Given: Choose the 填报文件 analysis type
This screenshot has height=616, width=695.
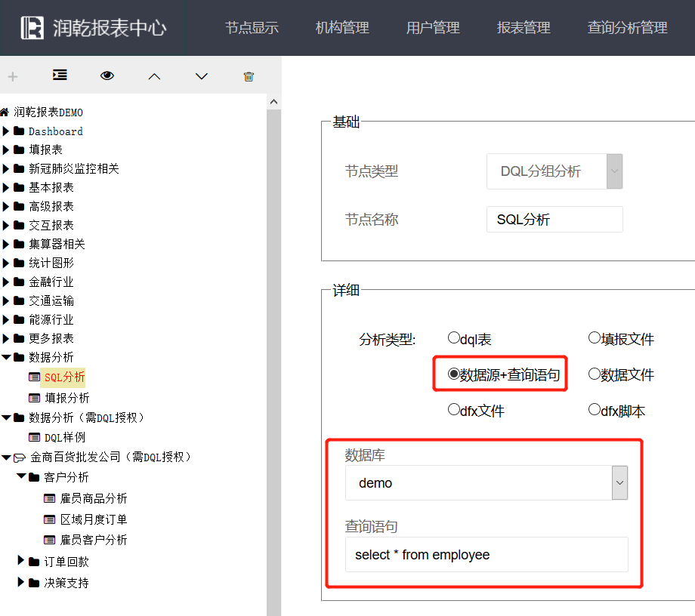Looking at the screenshot, I should click(x=595, y=338).
